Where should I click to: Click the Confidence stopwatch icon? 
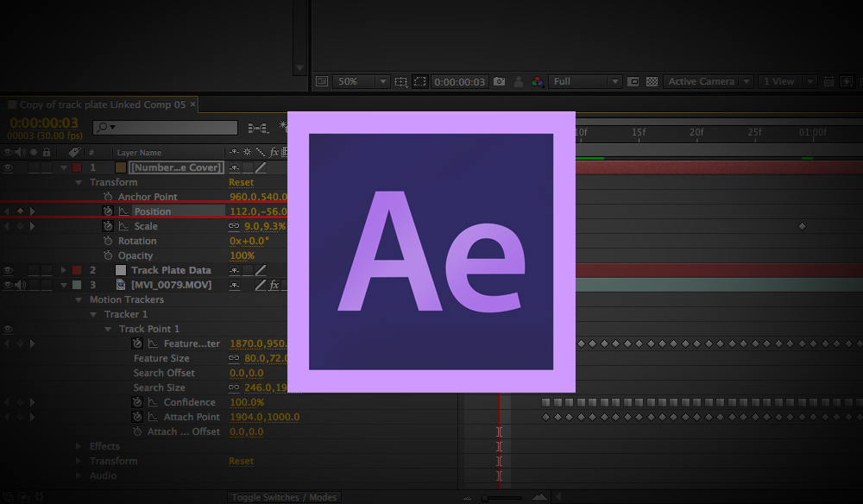coord(137,402)
